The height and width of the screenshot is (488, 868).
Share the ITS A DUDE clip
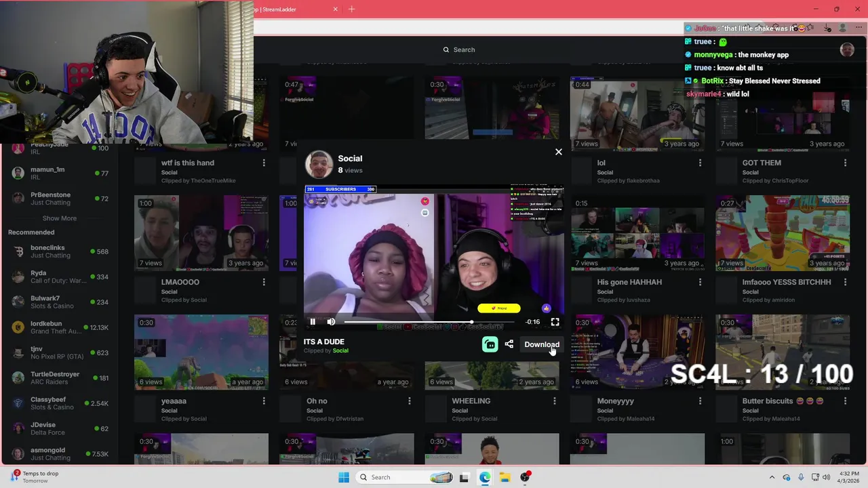(x=509, y=344)
